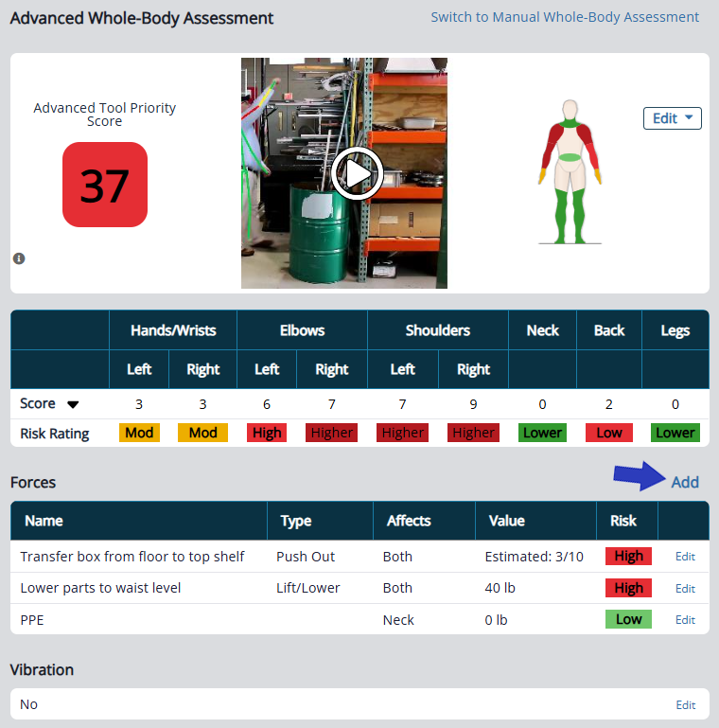Edit the Lower parts to waist level force
719x728 pixels.
click(x=685, y=588)
